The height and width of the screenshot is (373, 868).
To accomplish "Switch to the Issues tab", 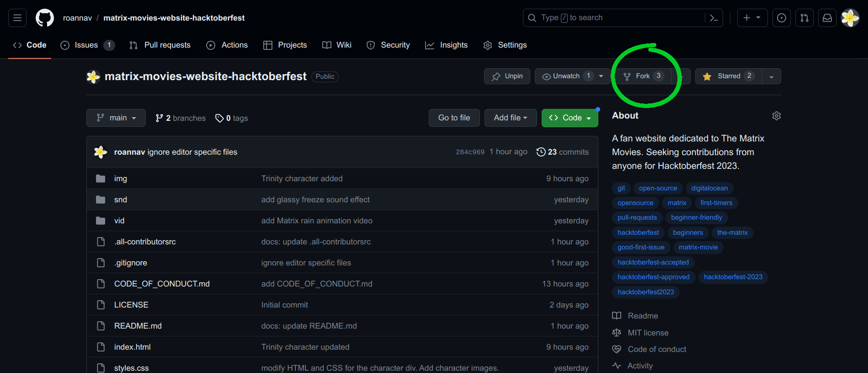I will [x=87, y=45].
